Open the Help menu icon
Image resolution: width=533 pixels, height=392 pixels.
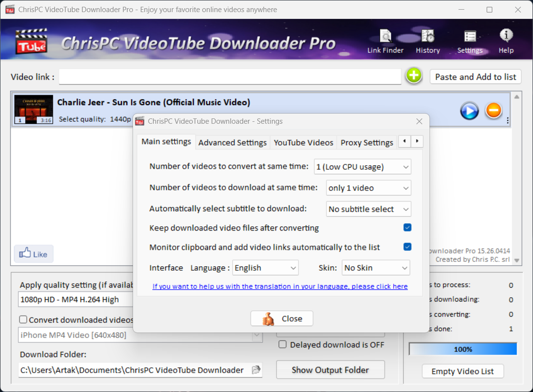(x=506, y=42)
